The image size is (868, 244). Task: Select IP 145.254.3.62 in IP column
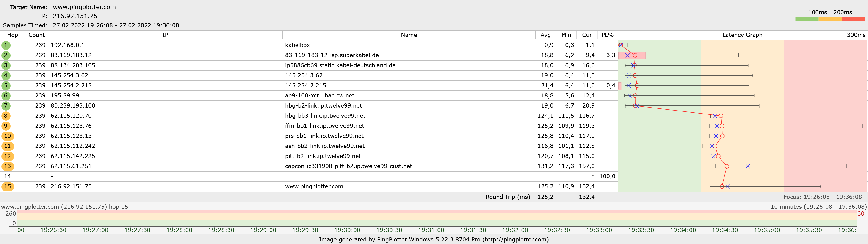click(69, 75)
